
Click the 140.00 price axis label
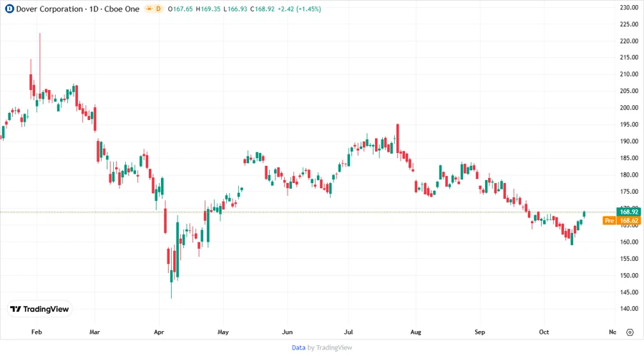629,309
